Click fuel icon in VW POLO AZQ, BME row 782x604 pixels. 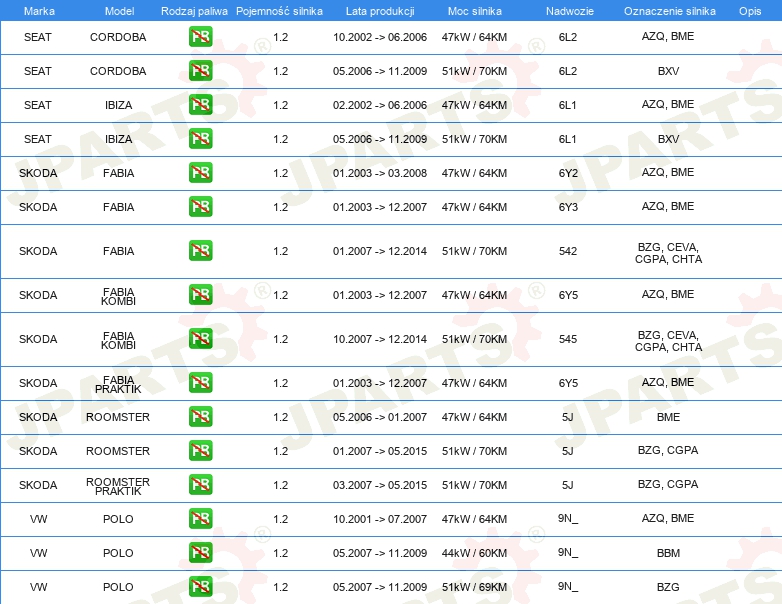point(200,518)
